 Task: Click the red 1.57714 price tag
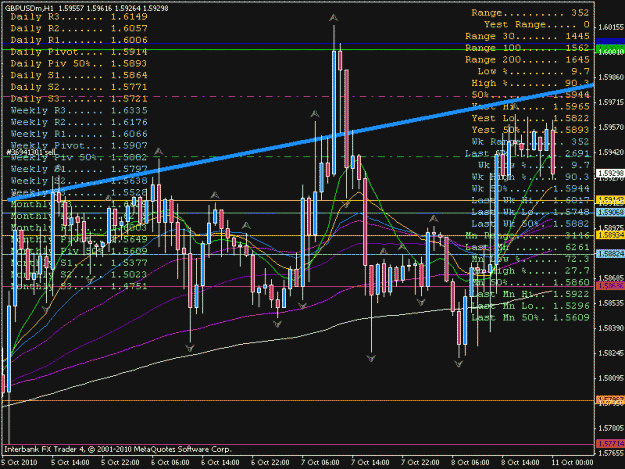tap(610, 443)
